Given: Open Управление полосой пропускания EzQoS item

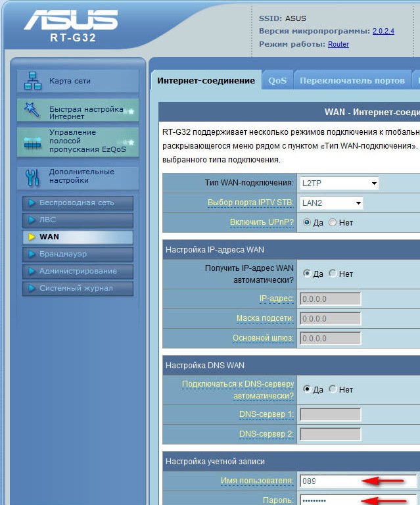Looking at the screenshot, I should click(x=78, y=142).
